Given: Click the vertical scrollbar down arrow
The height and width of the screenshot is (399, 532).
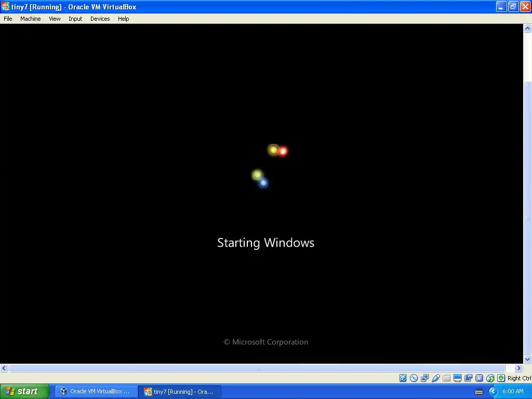Looking at the screenshot, I should [x=527, y=360].
